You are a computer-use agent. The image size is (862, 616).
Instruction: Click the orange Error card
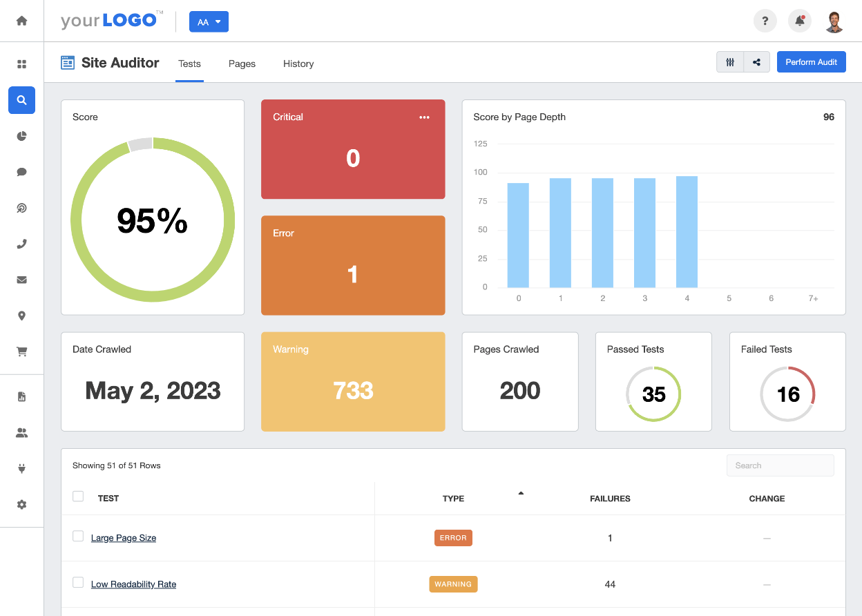(353, 265)
